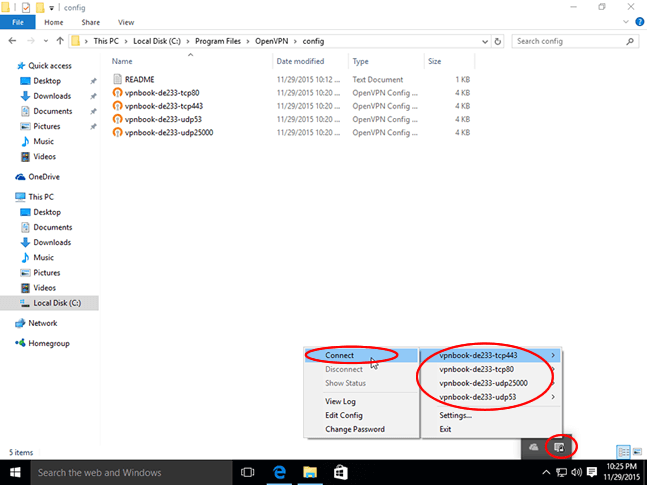The width and height of the screenshot is (647, 485).
Task: Go back with the back arrow
Action: [12, 41]
